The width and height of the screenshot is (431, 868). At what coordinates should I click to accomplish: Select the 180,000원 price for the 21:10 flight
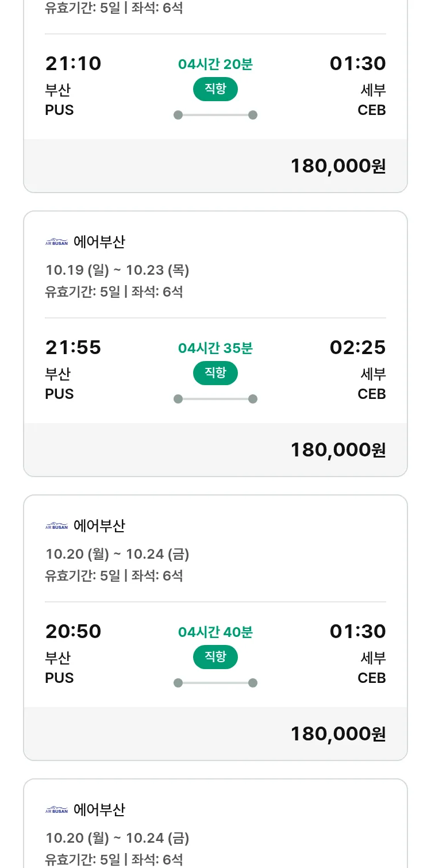click(338, 166)
